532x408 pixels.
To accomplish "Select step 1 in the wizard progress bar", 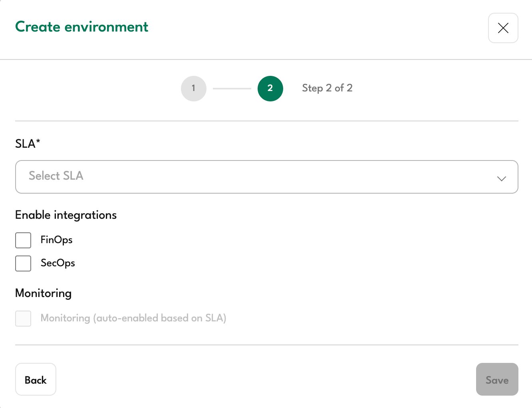I will click(x=193, y=88).
